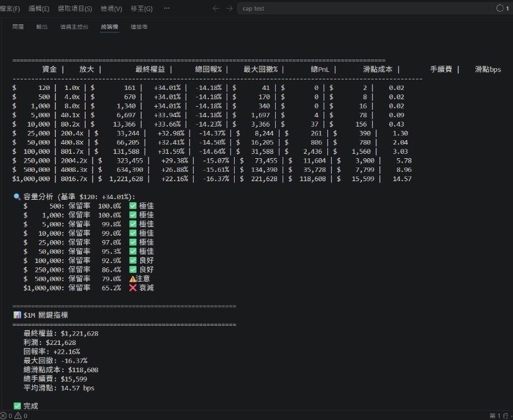The height and width of the screenshot is (420, 513).
Task: Click the errors count icon in the status bar
Action: pos(3,416)
